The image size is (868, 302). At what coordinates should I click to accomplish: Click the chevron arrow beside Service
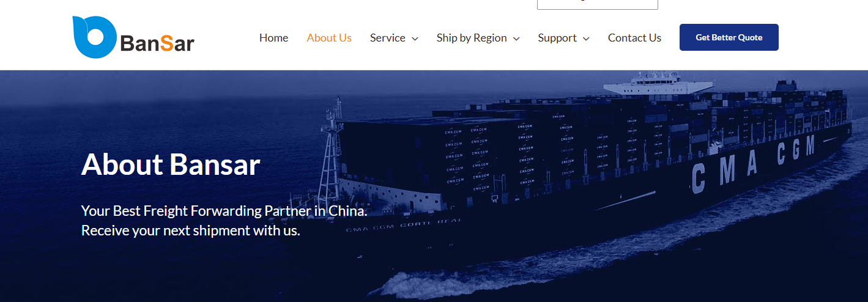(x=415, y=39)
